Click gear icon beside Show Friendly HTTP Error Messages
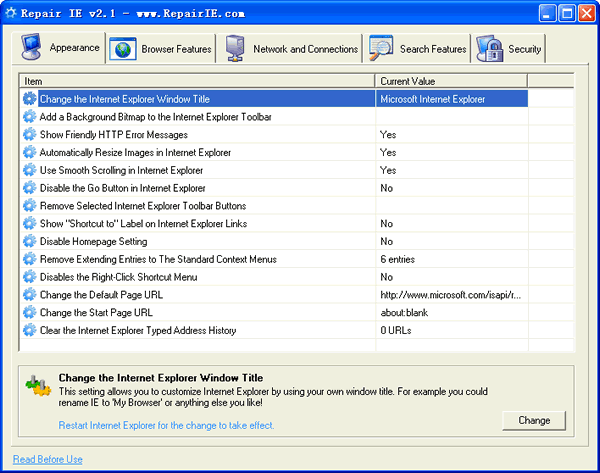Image resolution: width=600 pixels, height=473 pixels. 29,134
